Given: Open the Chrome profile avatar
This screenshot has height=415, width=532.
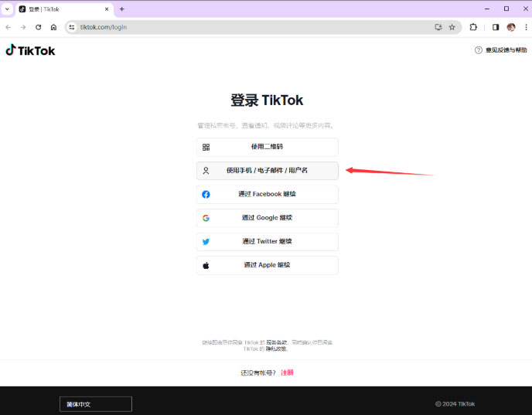Looking at the screenshot, I should coord(511,27).
